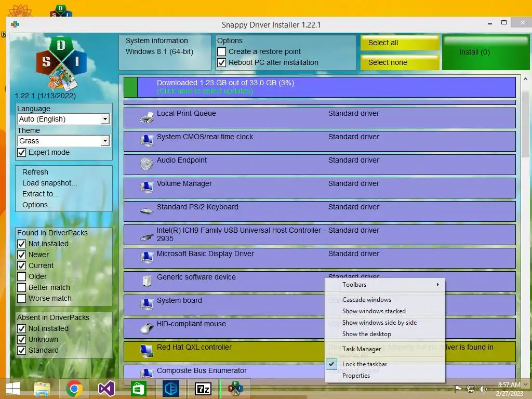Click the speaker icon for Audio Endpoint
The image size is (532, 399).
point(147,164)
